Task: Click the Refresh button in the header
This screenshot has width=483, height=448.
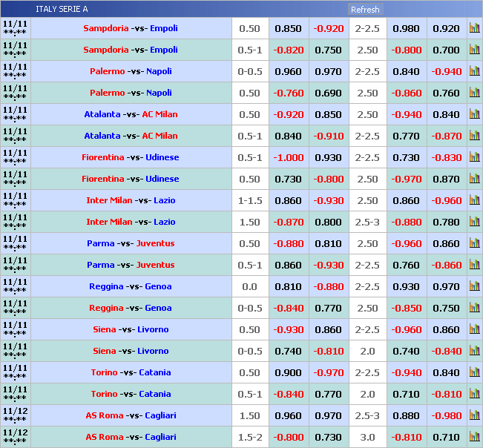Action: click(x=365, y=10)
